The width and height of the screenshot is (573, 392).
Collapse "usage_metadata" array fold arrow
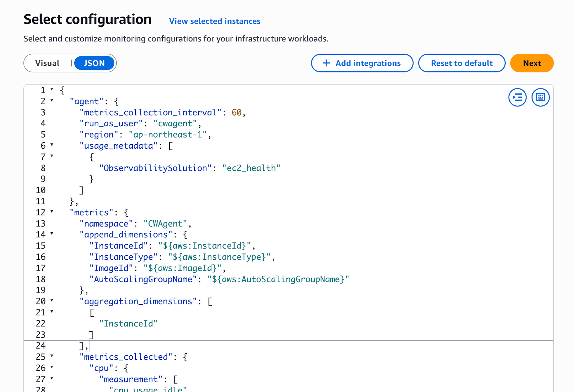pyautogui.click(x=52, y=145)
